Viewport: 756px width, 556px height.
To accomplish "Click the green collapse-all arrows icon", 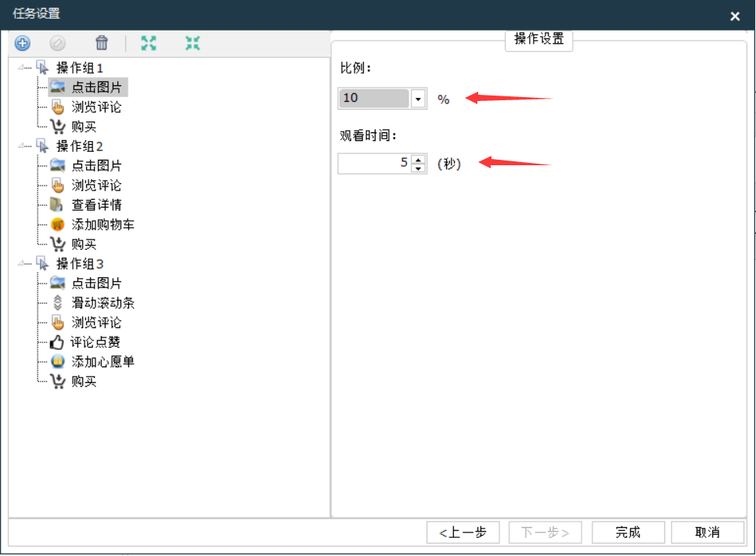I will (x=193, y=43).
